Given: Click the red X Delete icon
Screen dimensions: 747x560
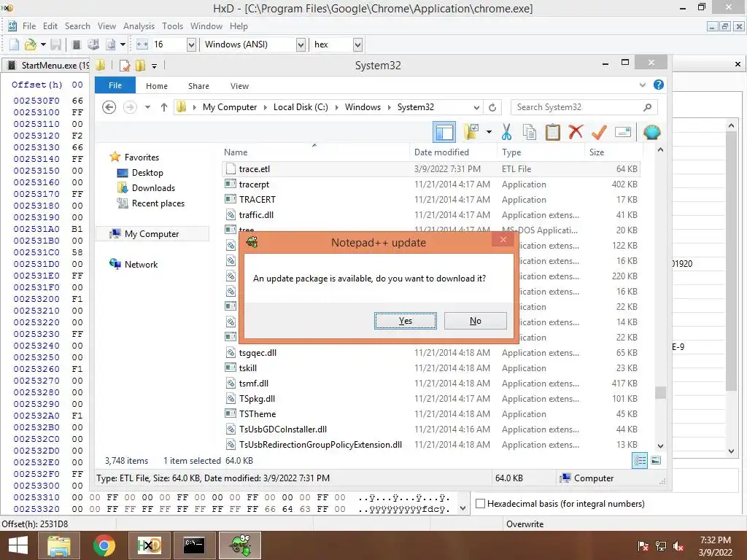Looking at the screenshot, I should 576,132.
